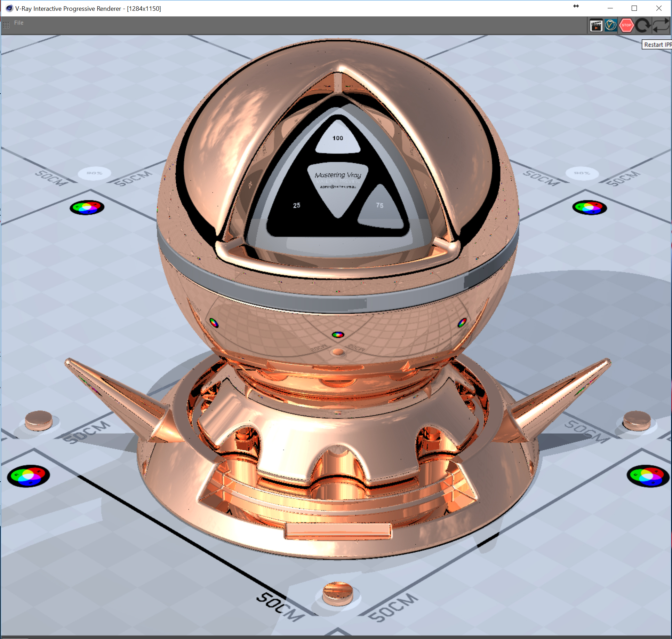Click the Cinema 4D app icon in title bar
Viewport: 672px width, 639px height.
(9, 8)
